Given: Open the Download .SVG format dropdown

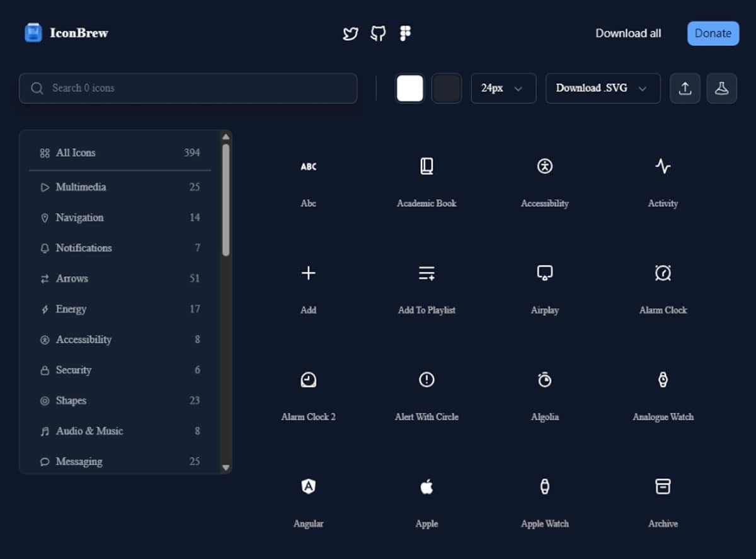Looking at the screenshot, I should [x=602, y=88].
